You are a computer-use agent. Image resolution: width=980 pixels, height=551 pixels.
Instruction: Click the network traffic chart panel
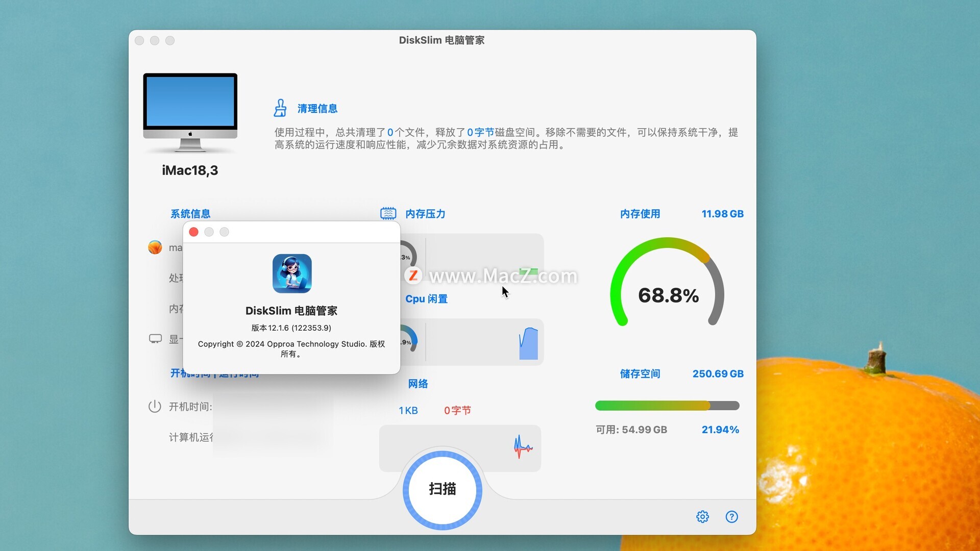(x=460, y=448)
